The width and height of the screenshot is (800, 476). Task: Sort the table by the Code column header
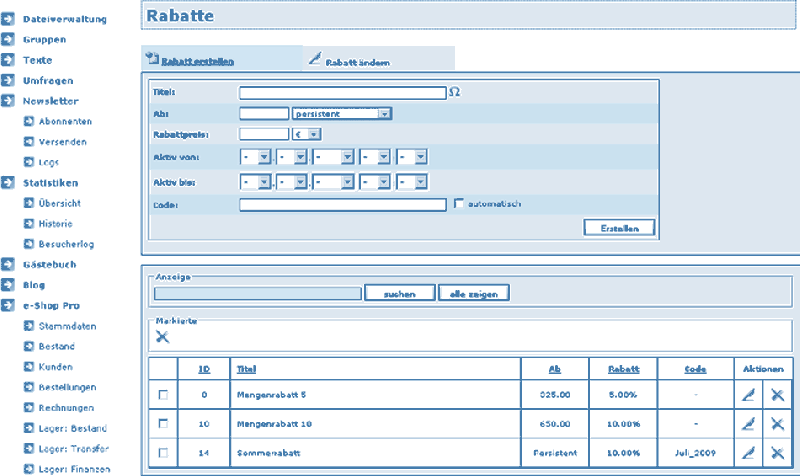(695, 369)
